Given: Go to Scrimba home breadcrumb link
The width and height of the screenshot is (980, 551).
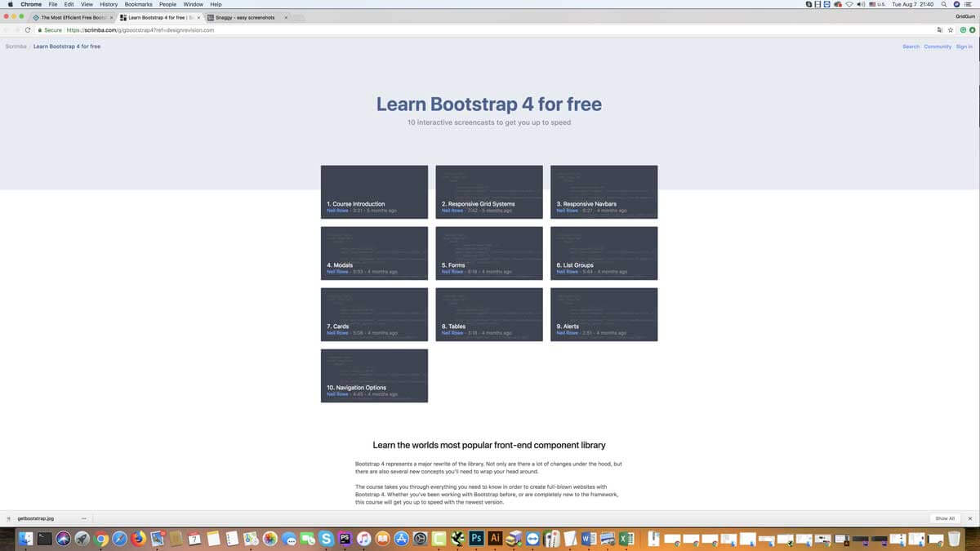Looking at the screenshot, I should pos(16,47).
